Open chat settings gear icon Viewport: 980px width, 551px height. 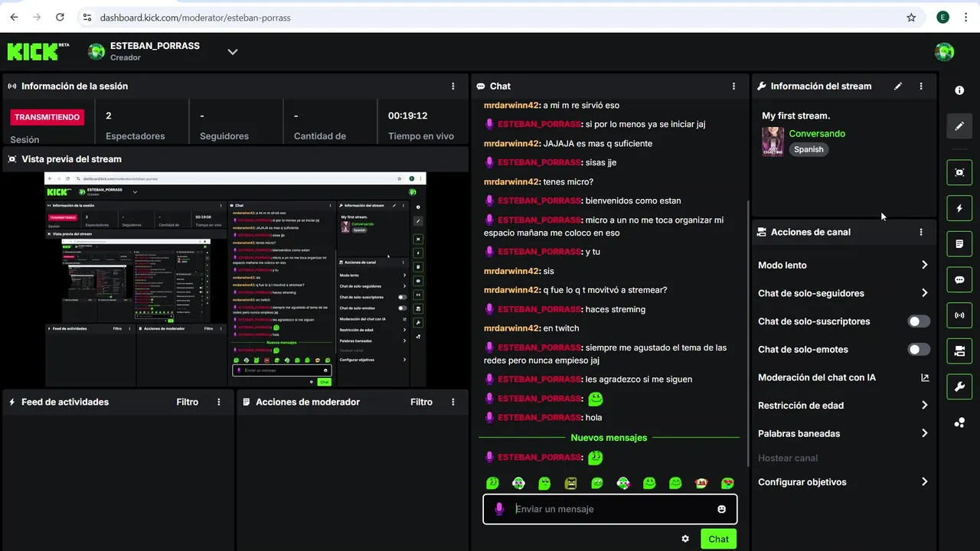(685, 539)
